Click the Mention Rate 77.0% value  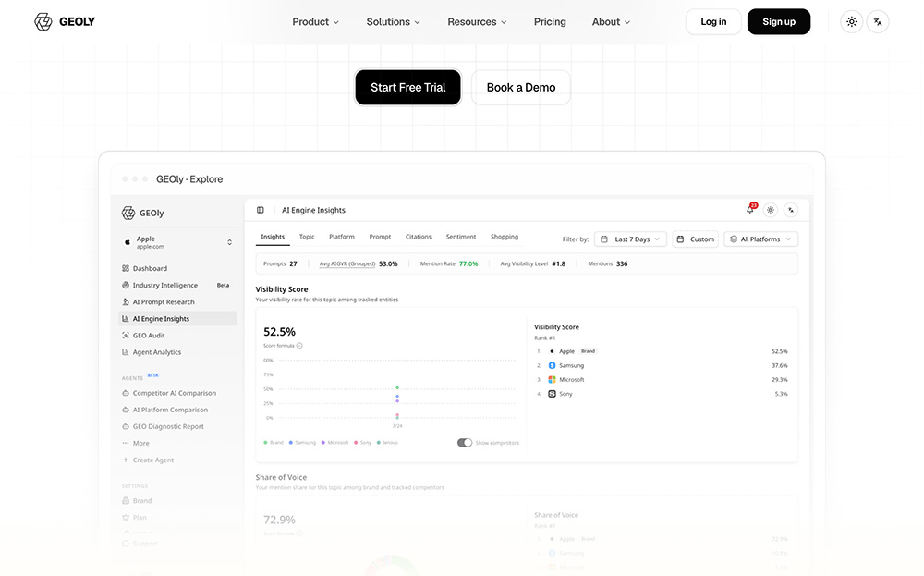pyautogui.click(x=468, y=264)
